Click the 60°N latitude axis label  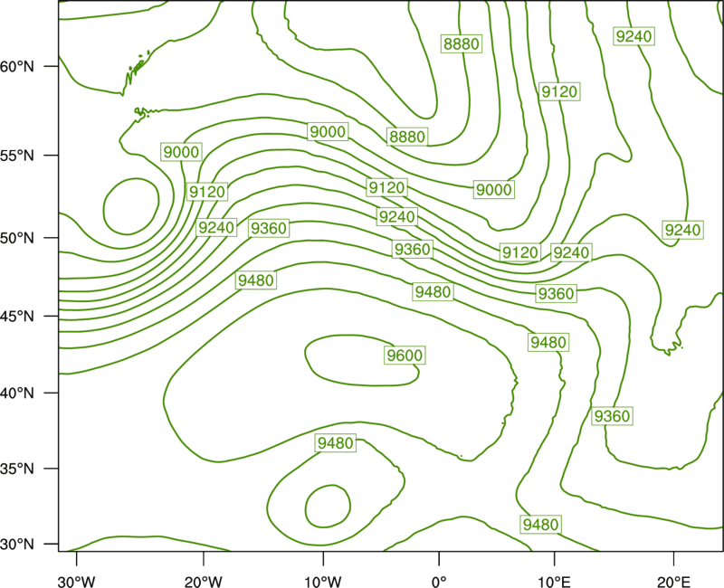point(17,66)
